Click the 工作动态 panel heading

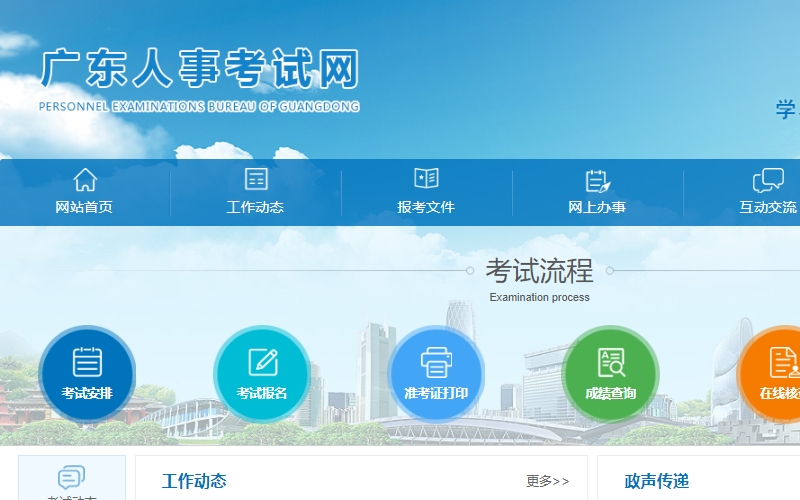(x=194, y=482)
